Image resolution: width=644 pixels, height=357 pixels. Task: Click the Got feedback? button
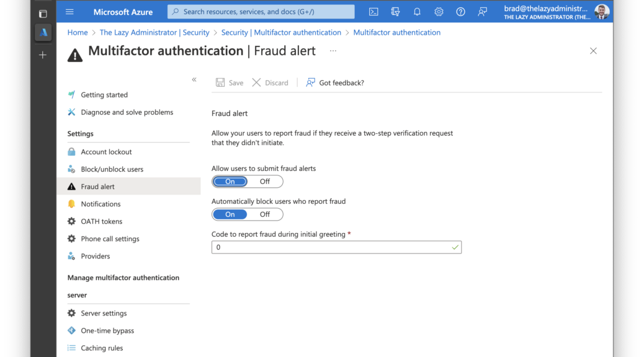[335, 83]
